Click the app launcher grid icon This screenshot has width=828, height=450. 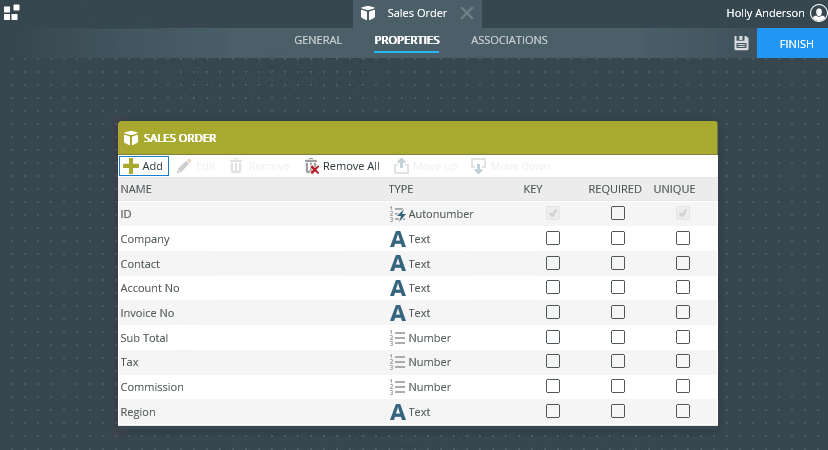point(11,12)
